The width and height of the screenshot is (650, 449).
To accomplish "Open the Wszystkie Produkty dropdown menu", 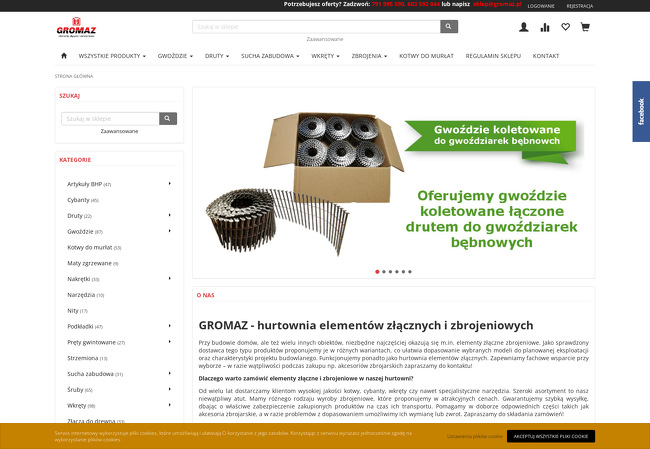I will 112,56.
